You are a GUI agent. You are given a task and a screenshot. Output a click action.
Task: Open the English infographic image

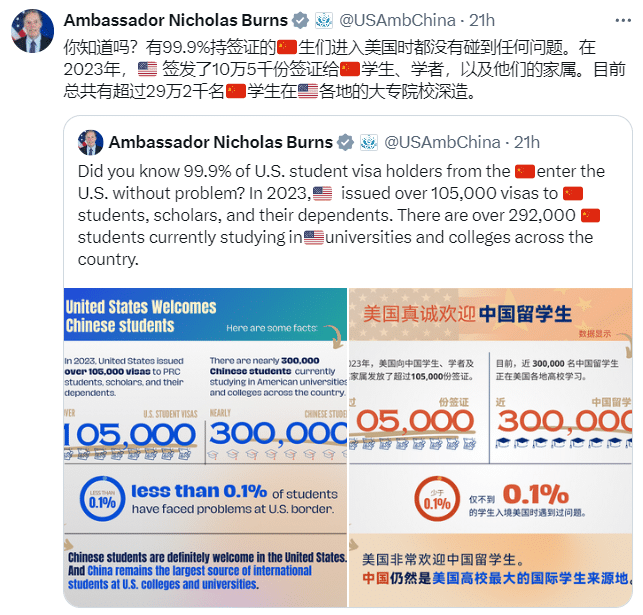pyautogui.click(x=205, y=447)
